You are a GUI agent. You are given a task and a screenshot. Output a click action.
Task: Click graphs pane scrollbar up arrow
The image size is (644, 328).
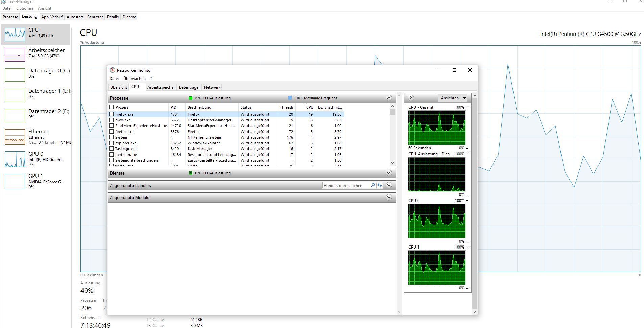[x=475, y=96]
